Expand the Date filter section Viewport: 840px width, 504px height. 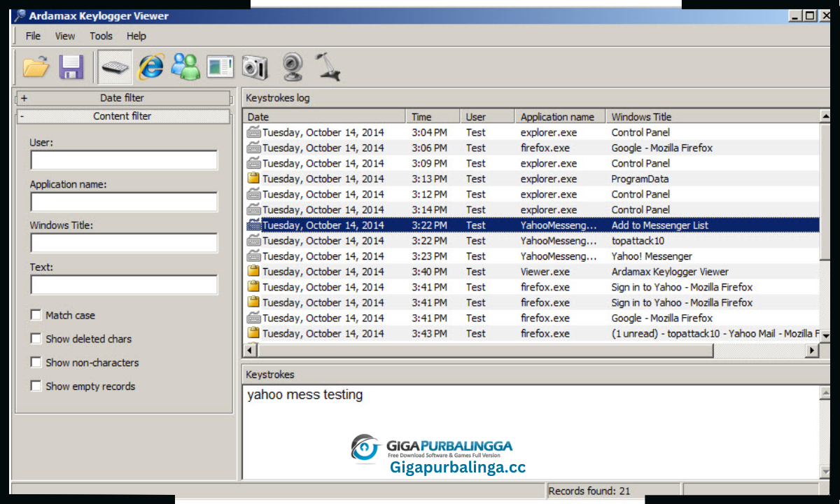point(122,99)
